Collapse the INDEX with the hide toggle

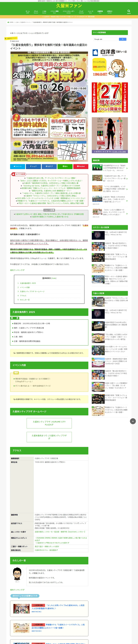54,278
